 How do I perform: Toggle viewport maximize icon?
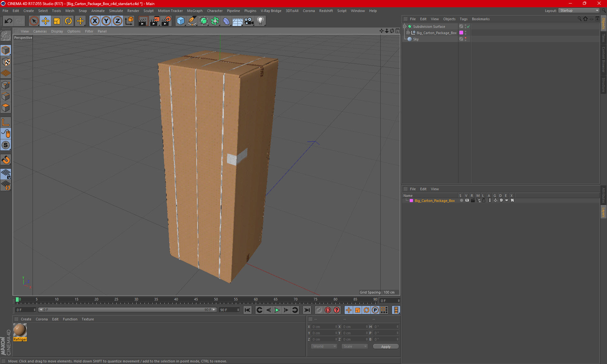point(397,31)
